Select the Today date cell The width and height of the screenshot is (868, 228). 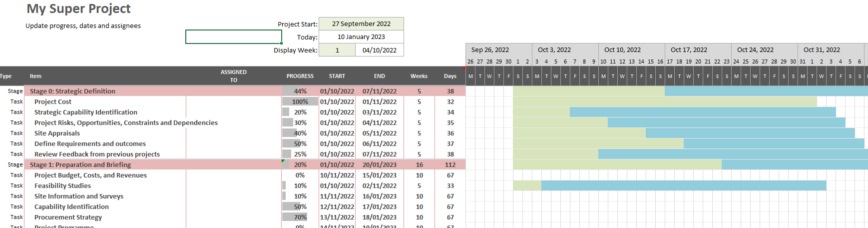(361, 37)
